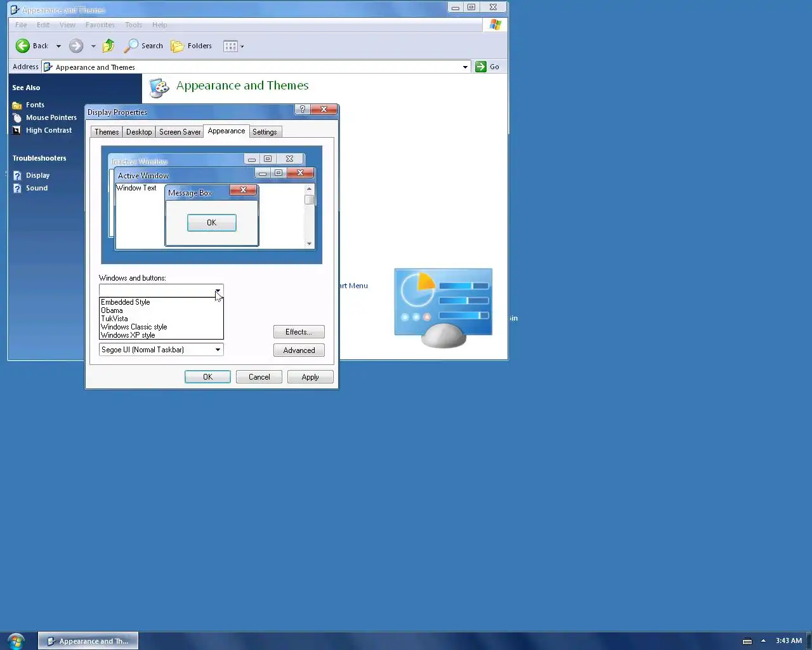Image resolution: width=812 pixels, height=650 pixels.
Task: Click the Effects... button
Action: [x=299, y=332]
